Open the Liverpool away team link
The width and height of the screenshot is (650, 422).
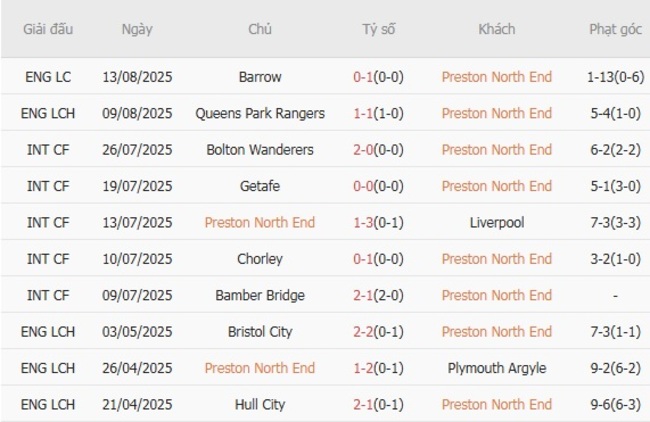click(496, 223)
